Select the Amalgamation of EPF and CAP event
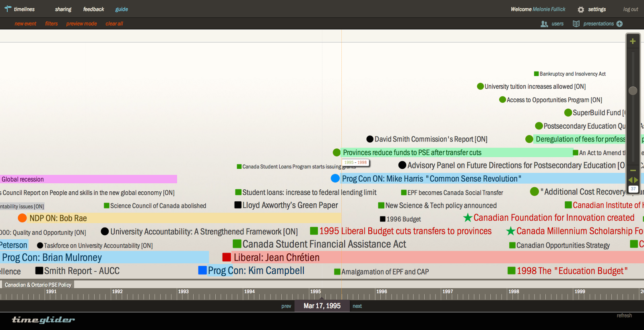Viewport: 644px width, 330px height. pyautogui.click(x=385, y=272)
